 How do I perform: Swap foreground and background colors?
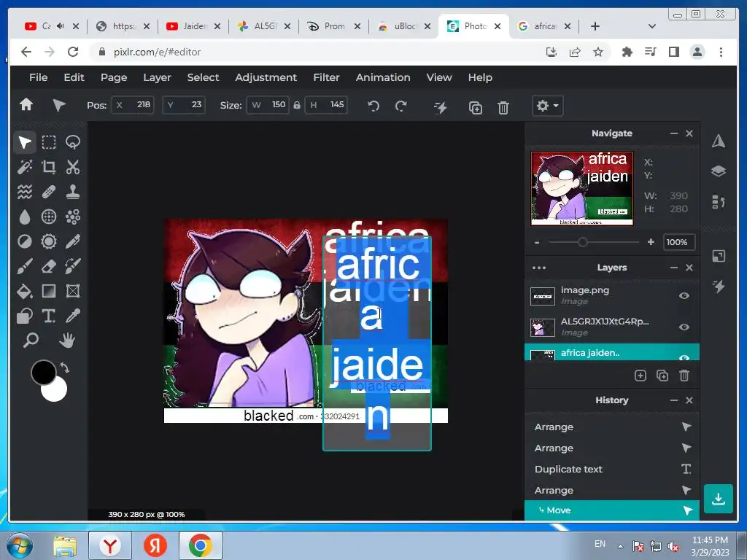tap(64, 367)
